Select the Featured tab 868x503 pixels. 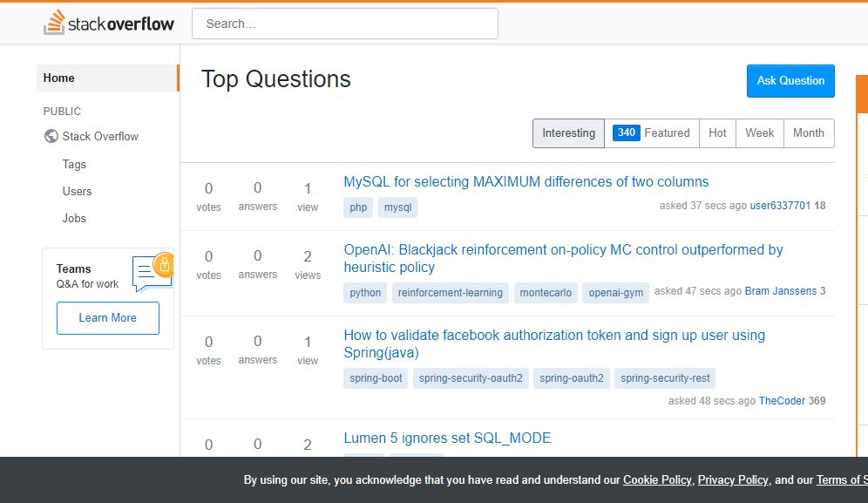(x=652, y=133)
